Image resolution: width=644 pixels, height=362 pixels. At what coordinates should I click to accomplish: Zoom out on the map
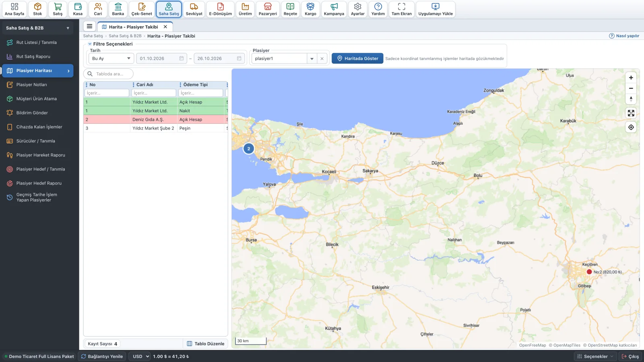(631, 88)
